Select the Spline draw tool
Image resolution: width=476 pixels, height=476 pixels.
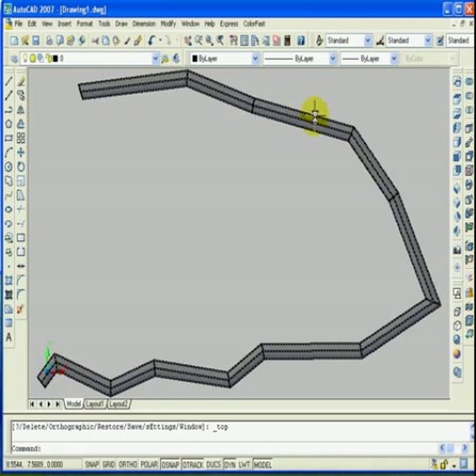9,195
